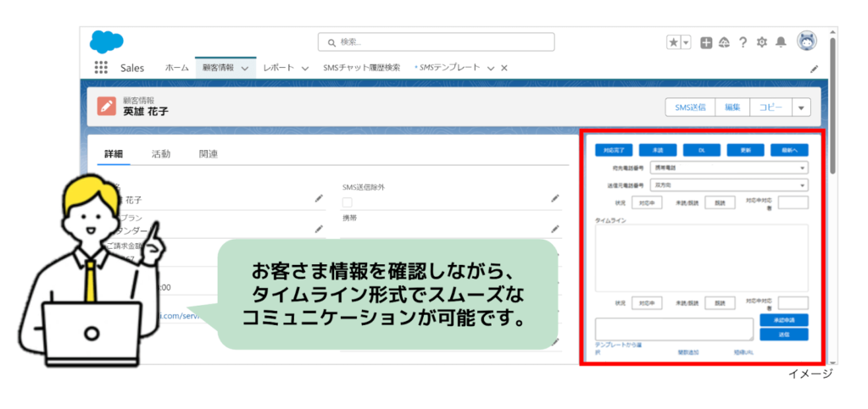Expand the 顧客情報 tab dropdown chevron

[x=245, y=68]
